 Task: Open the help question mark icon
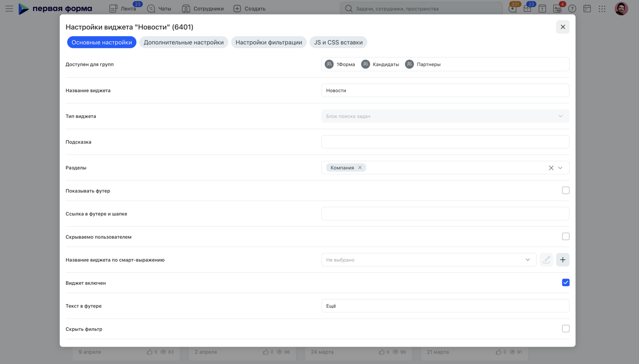572,8
